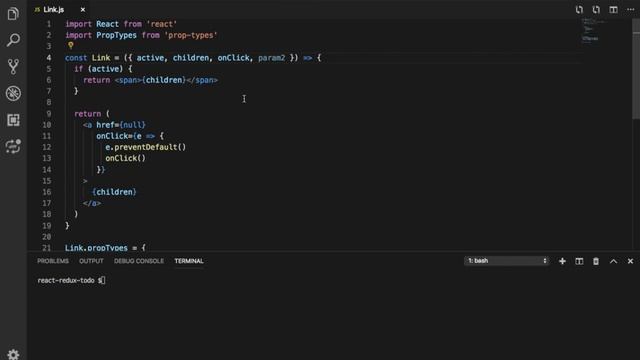The width and height of the screenshot is (640, 360).
Task: Click 'Link.propTypes' on line 21
Action: pyautogui.click(x=96, y=248)
